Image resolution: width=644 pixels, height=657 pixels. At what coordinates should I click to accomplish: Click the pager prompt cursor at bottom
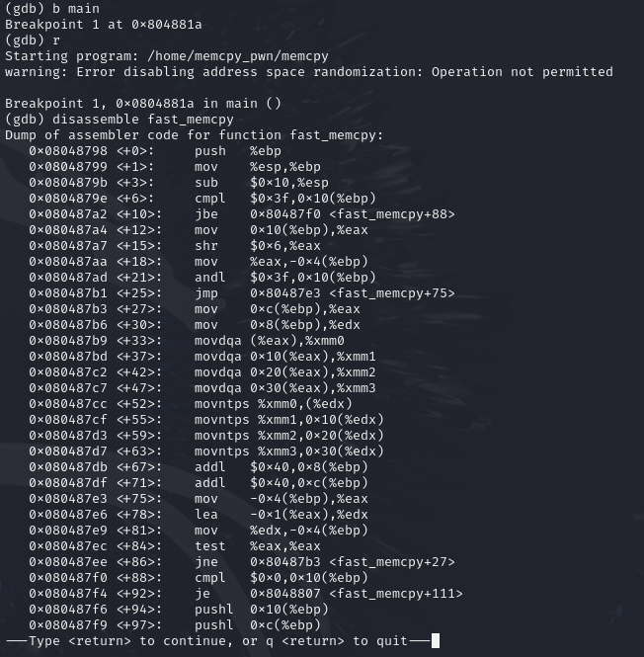tap(436, 641)
